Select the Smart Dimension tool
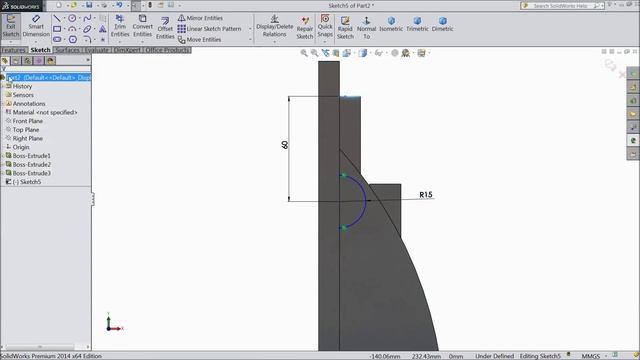The image size is (640, 360). coord(36,27)
